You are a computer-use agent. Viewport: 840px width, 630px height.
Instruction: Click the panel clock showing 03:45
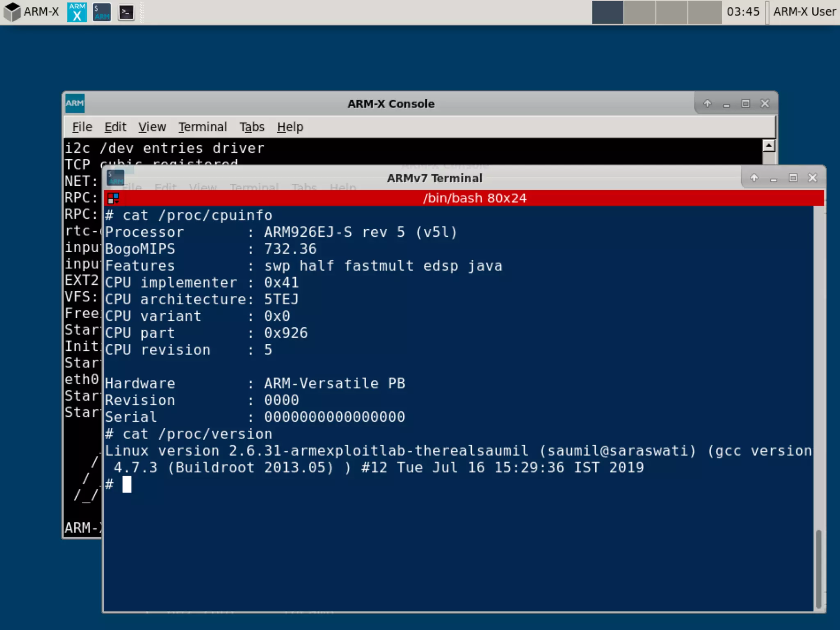(x=743, y=12)
